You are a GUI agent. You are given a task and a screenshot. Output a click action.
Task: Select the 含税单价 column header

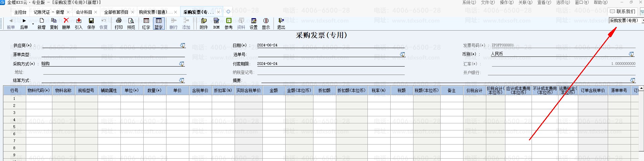(200, 90)
